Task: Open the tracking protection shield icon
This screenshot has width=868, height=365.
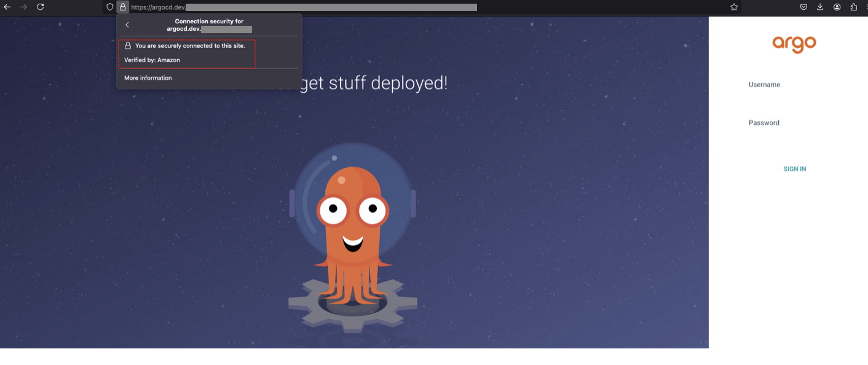Action: [110, 7]
